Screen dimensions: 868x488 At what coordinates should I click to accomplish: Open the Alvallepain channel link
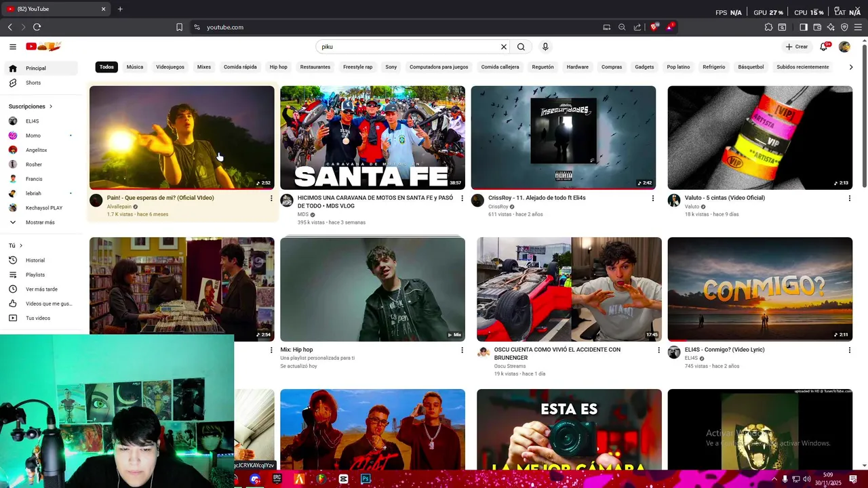(x=119, y=207)
